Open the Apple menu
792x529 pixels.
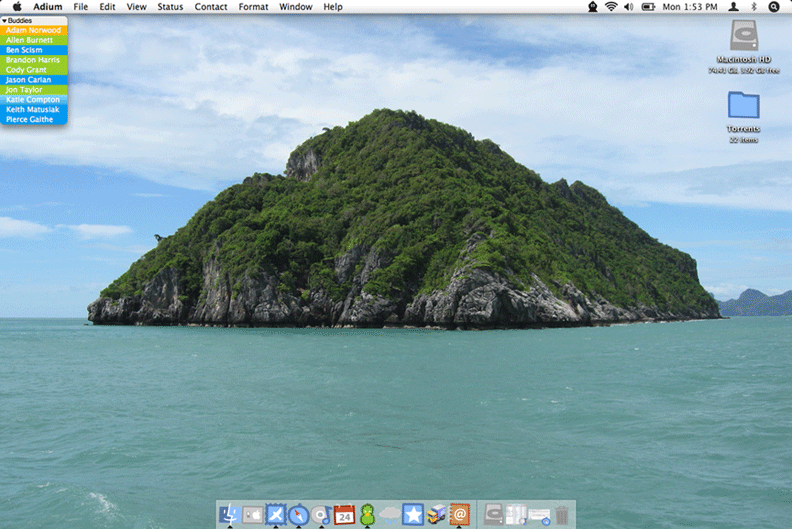pos(17,7)
